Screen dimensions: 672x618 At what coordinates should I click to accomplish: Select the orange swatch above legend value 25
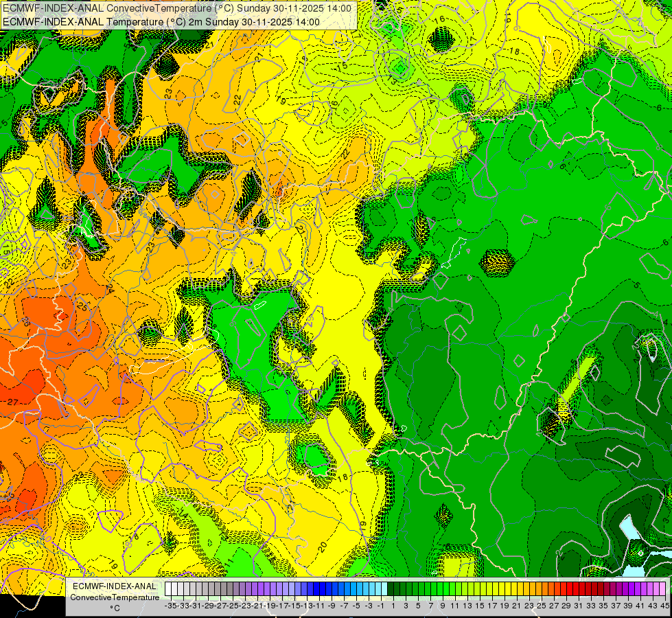pyautogui.click(x=539, y=588)
